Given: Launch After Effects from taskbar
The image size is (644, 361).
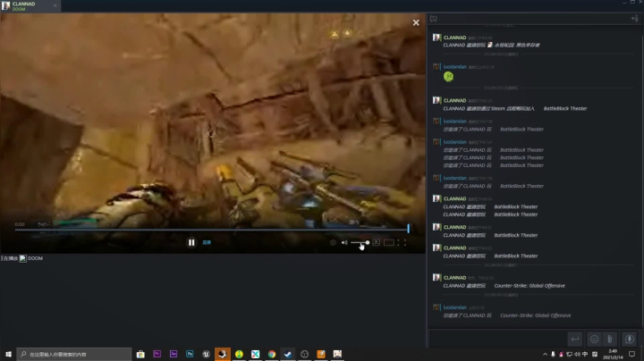Looking at the screenshot, I should [x=174, y=354].
